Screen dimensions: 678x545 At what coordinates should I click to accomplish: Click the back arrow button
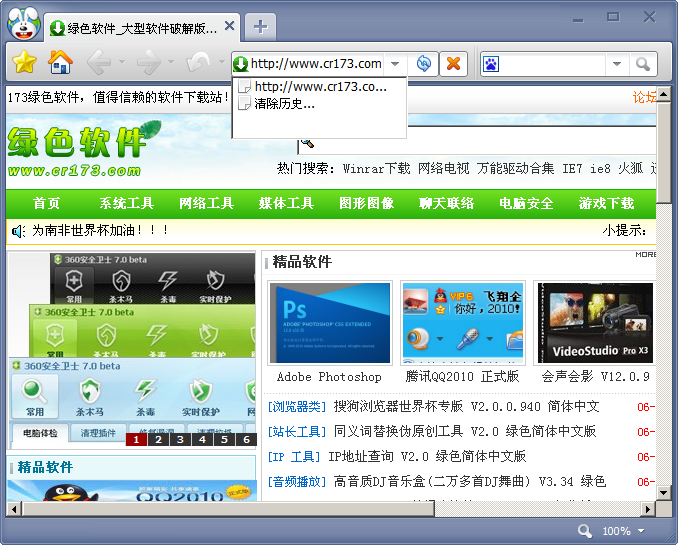[x=99, y=63]
